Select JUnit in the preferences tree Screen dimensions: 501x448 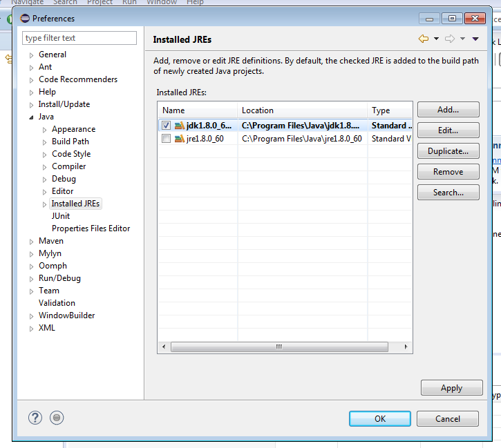coord(60,216)
